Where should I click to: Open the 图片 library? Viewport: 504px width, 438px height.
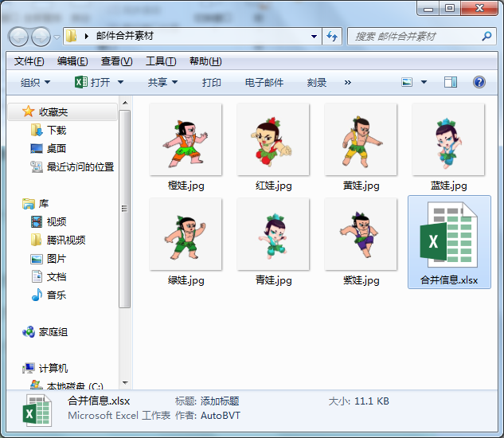click(49, 259)
